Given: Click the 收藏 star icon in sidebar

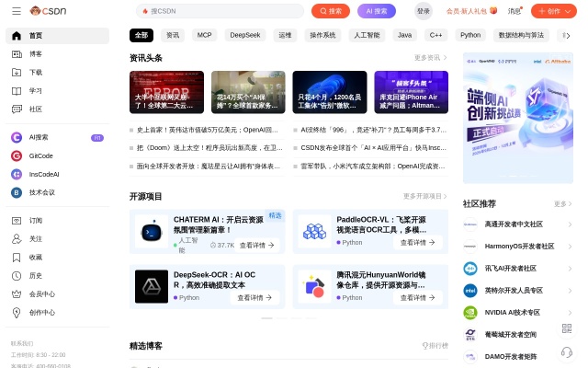Looking at the screenshot, I should (x=17, y=258).
